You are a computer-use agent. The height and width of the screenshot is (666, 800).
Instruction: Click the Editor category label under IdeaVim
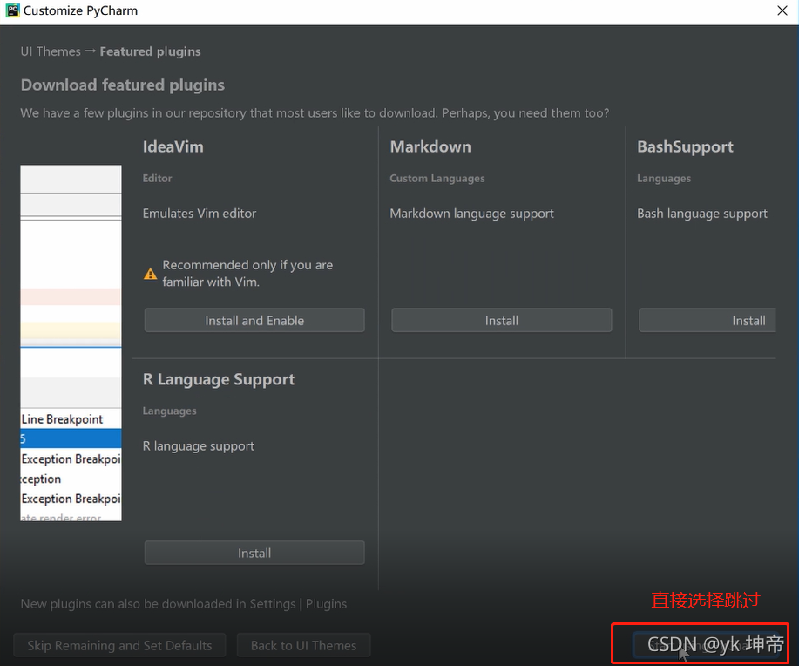tap(158, 178)
